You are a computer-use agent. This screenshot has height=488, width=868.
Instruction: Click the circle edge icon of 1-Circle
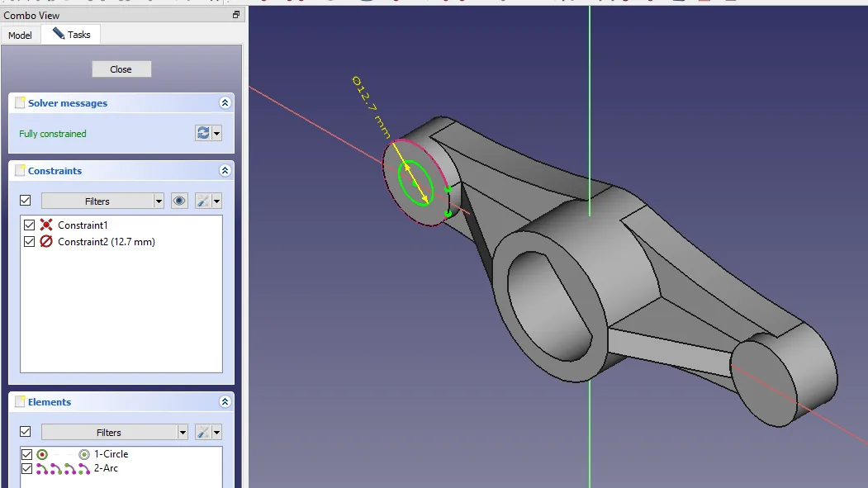[42, 454]
